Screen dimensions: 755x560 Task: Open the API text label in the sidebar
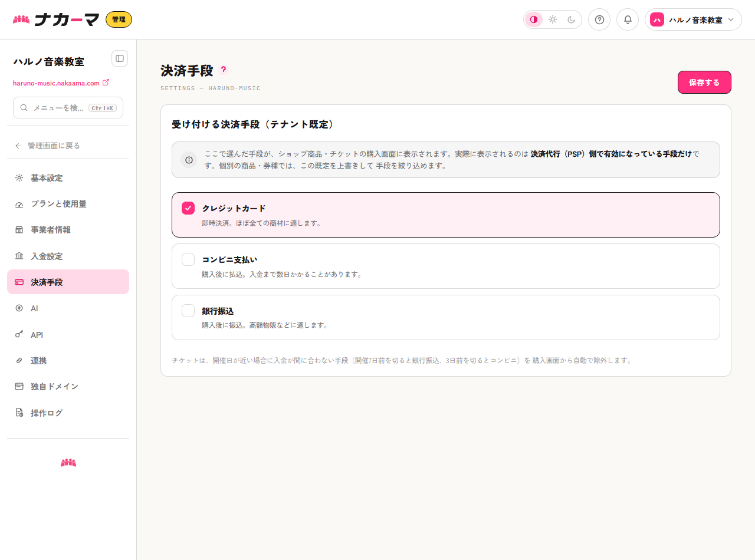(37, 335)
